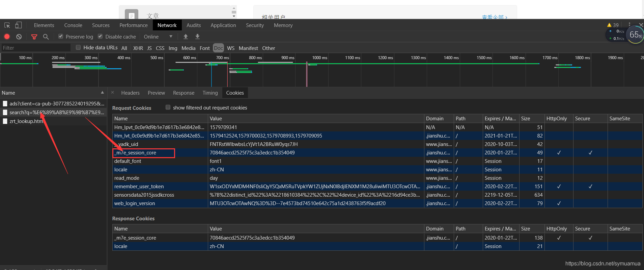Select the Cookies tab of request
The width and height of the screenshot is (644, 270).
(x=235, y=93)
